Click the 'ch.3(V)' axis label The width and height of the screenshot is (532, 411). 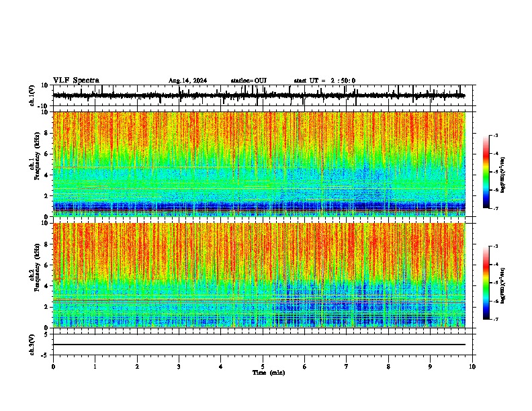pos(32,345)
